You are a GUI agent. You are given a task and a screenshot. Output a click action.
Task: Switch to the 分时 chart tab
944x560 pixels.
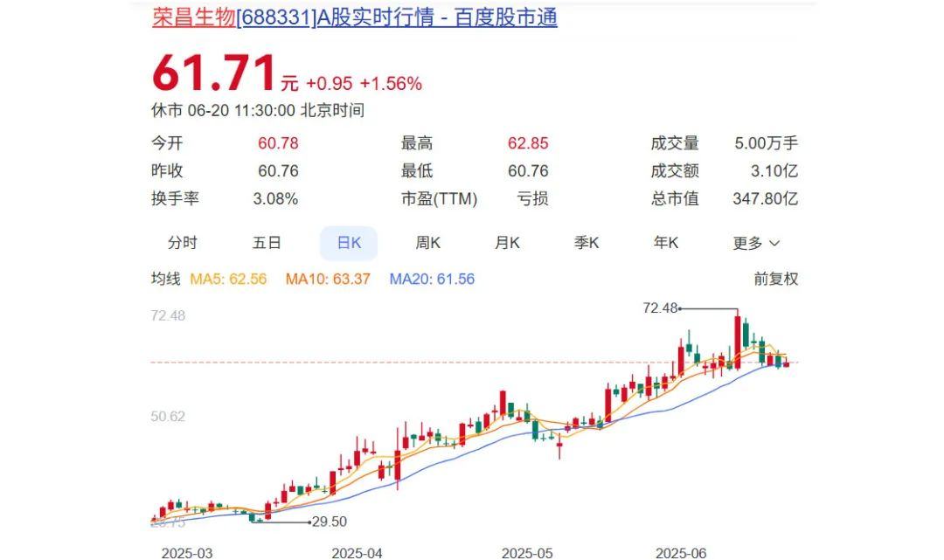pos(183,243)
